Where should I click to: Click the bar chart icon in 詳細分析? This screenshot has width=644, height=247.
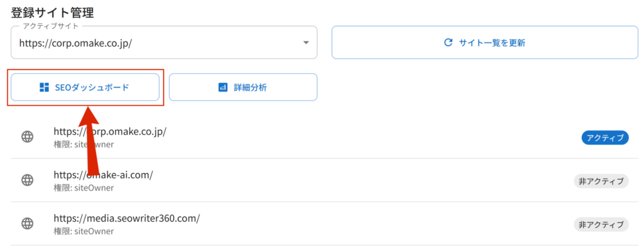tap(223, 88)
